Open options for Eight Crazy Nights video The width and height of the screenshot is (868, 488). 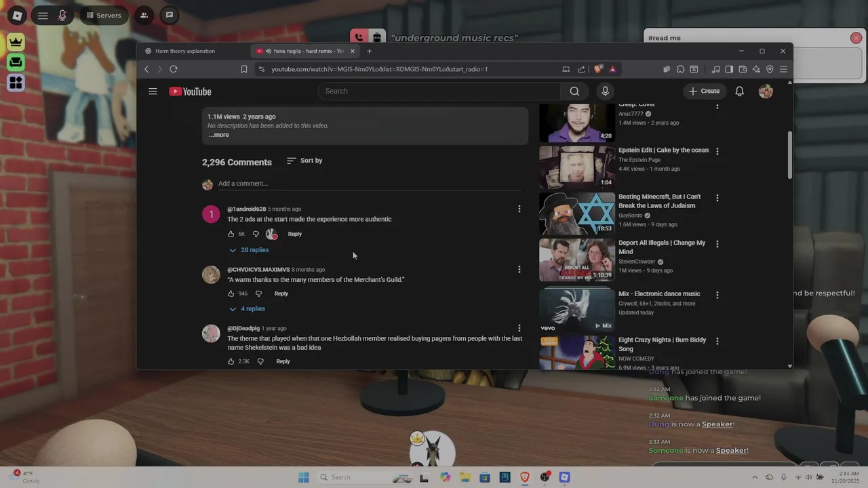pyautogui.click(x=717, y=341)
